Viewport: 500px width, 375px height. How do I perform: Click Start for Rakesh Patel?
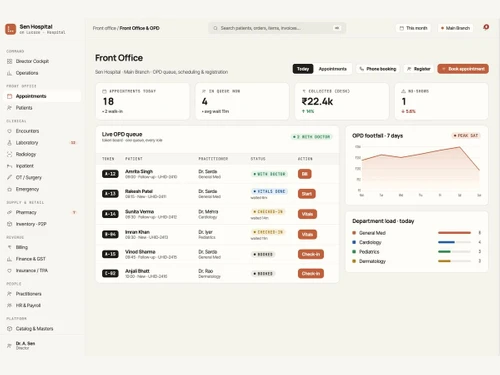[307, 194]
